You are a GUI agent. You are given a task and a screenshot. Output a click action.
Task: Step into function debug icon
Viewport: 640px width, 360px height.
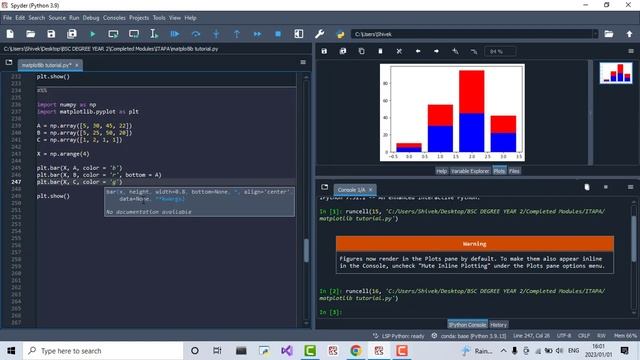216,34
